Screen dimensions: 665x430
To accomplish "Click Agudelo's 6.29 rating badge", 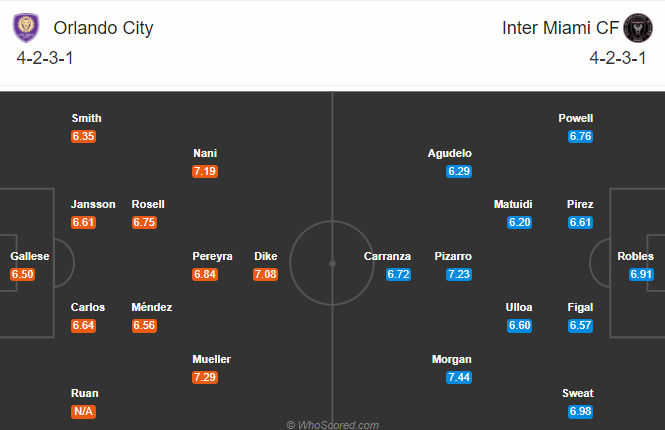I will 459,171.
